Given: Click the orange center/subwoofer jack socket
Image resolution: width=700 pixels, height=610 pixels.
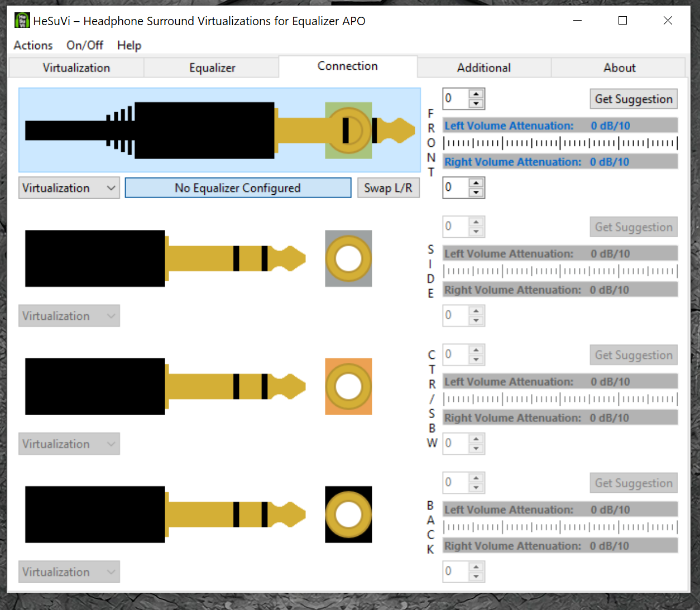Looking at the screenshot, I should (349, 387).
